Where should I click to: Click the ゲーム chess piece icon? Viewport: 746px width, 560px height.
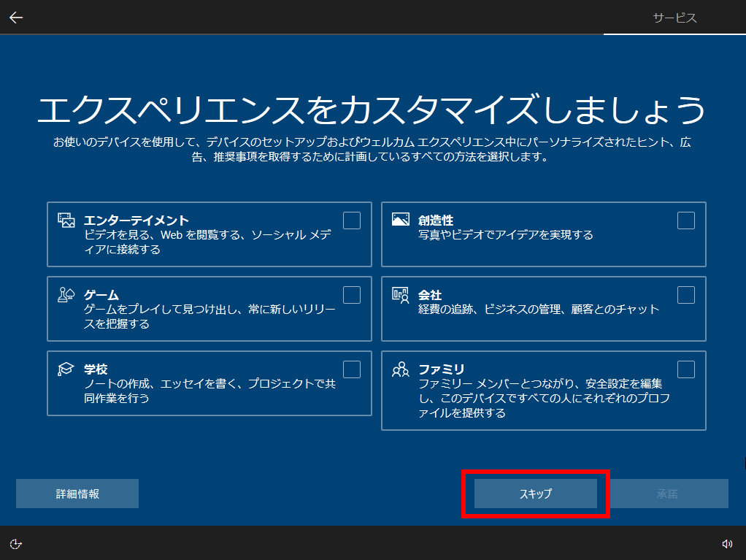pyautogui.click(x=66, y=294)
